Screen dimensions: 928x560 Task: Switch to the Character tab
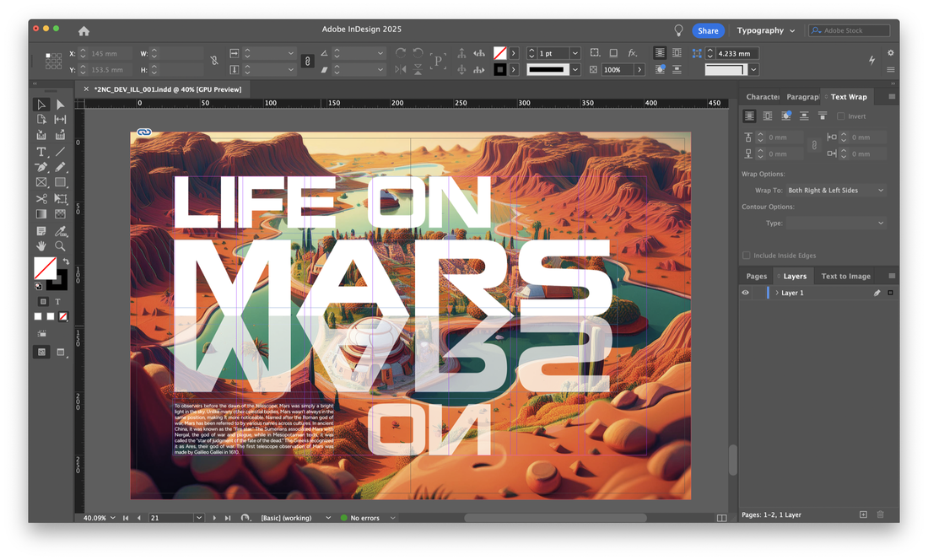762,97
